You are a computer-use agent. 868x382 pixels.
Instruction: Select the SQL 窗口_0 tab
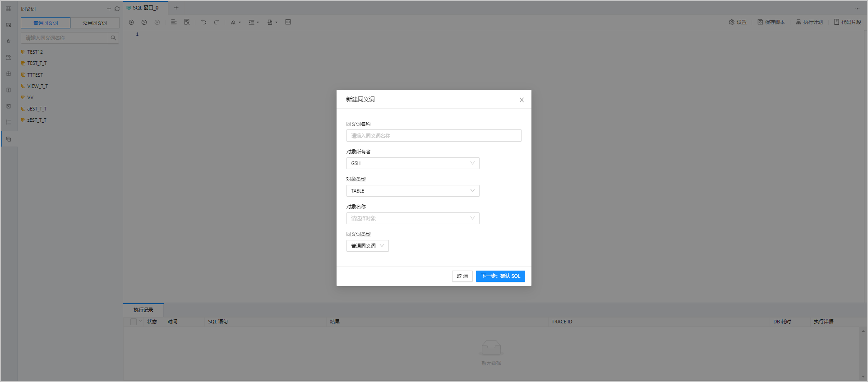145,8
